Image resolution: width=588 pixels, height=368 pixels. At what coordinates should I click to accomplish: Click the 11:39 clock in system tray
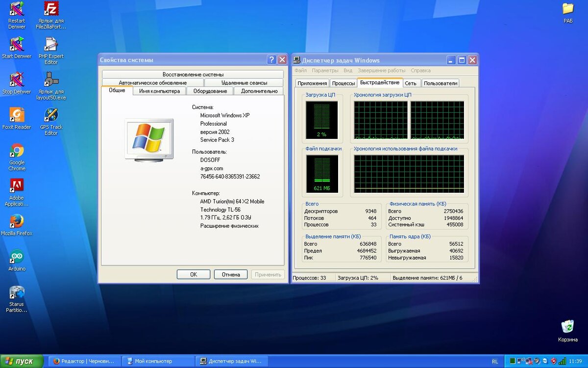pos(576,362)
